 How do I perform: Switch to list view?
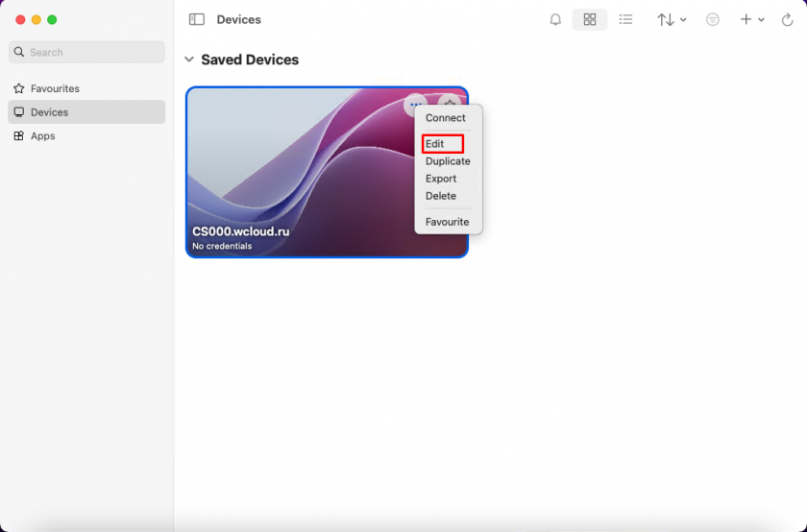pyautogui.click(x=625, y=19)
